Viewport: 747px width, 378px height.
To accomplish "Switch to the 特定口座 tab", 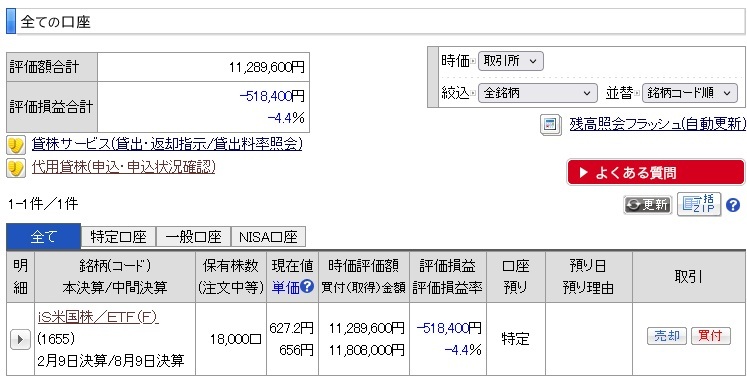I will [x=118, y=237].
